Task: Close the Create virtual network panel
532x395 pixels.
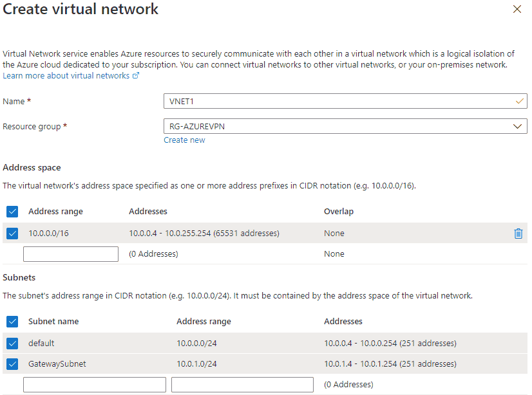Action: (517, 9)
